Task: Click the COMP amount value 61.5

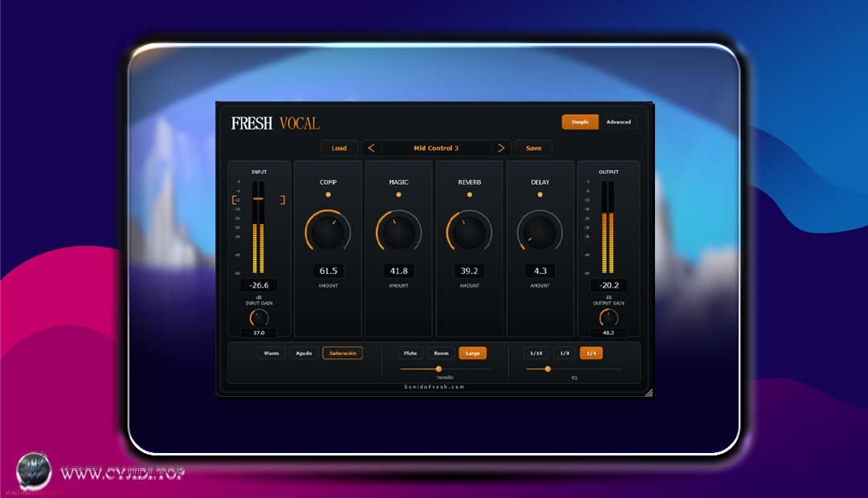Action: (328, 271)
